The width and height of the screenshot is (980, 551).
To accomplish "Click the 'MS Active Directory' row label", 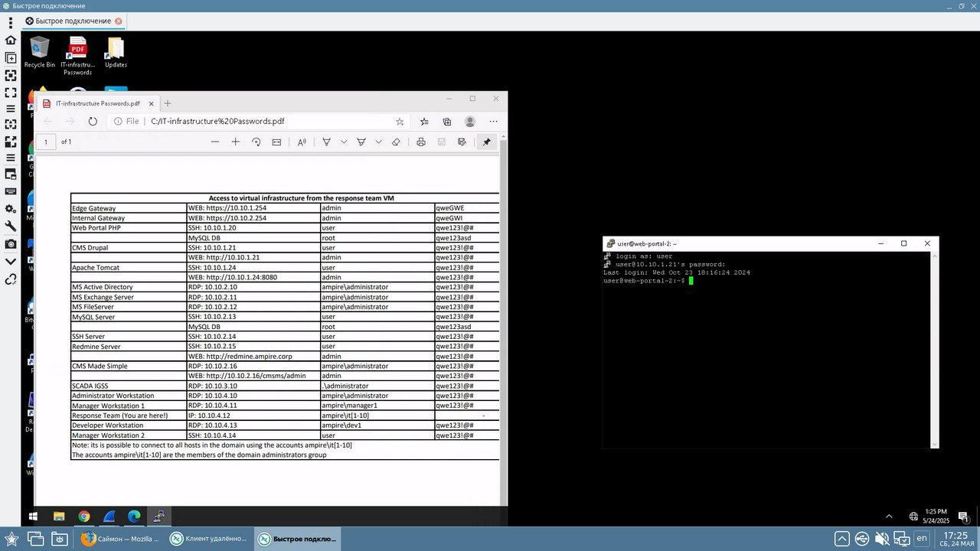I will [103, 287].
